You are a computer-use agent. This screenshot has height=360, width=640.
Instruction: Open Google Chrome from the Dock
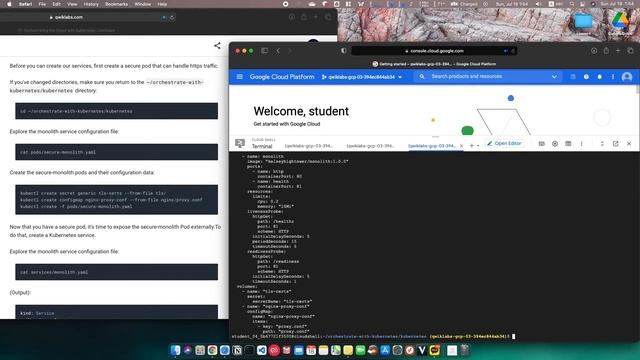click(x=212, y=350)
